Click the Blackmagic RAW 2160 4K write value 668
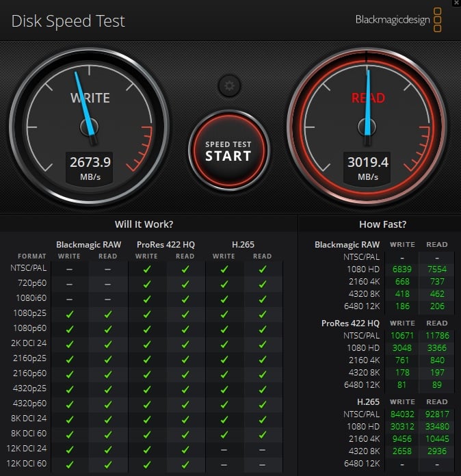461x476 pixels. pos(402,282)
